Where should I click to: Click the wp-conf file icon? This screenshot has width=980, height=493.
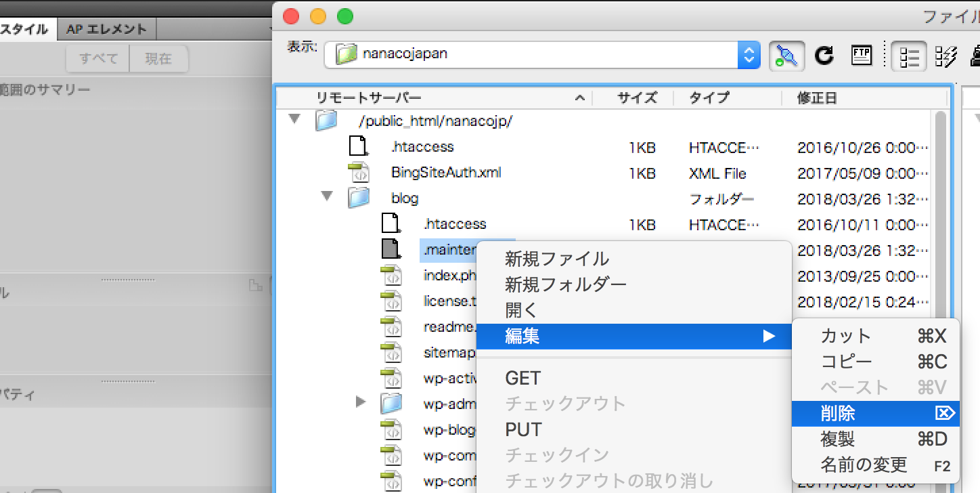point(391,481)
